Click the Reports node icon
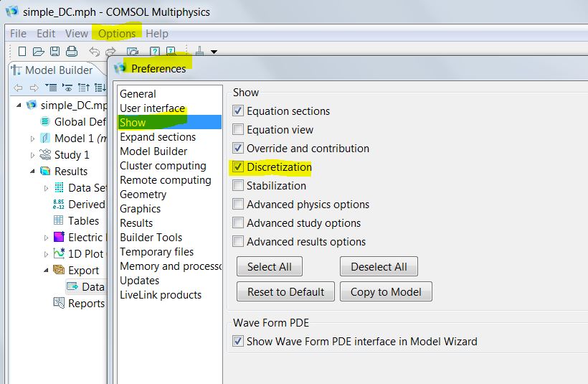This screenshot has height=384, width=588. tap(59, 303)
